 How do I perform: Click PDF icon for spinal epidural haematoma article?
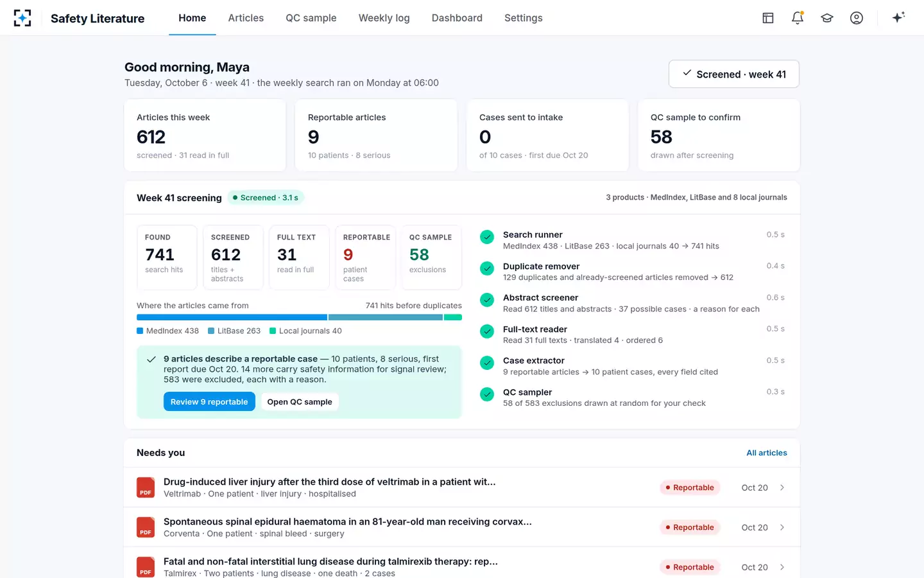pos(146,527)
